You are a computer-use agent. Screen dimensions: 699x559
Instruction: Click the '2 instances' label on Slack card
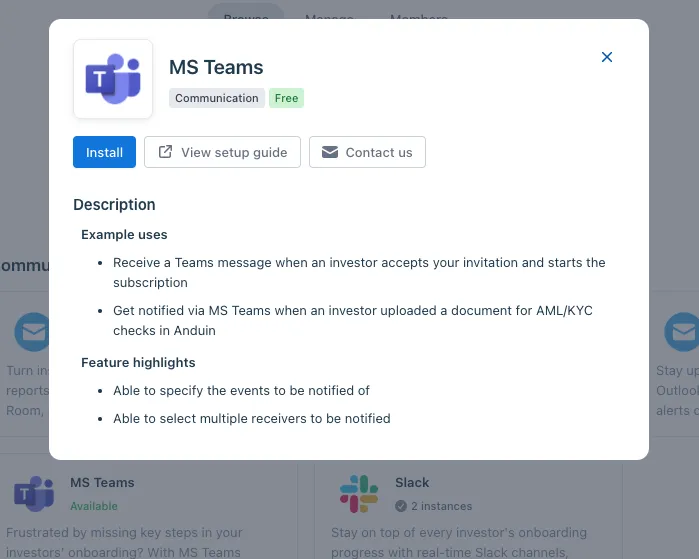pyautogui.click(x=441, y=506)
